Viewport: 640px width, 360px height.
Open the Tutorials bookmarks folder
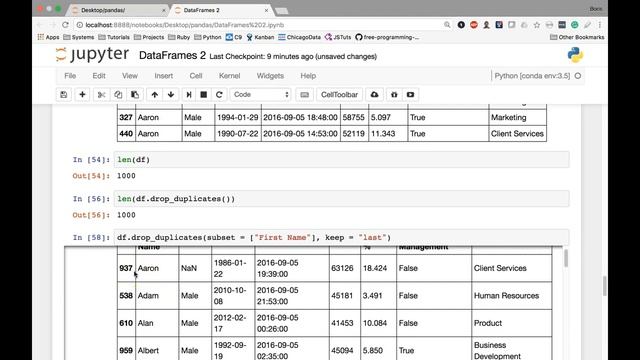[114, 37]
